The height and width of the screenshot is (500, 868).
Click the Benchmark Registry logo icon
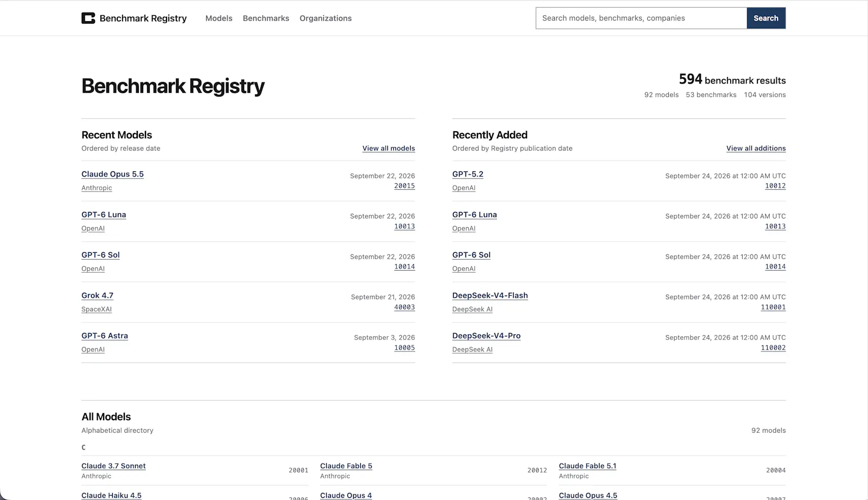pyautogui.click(x=88, y=18)
